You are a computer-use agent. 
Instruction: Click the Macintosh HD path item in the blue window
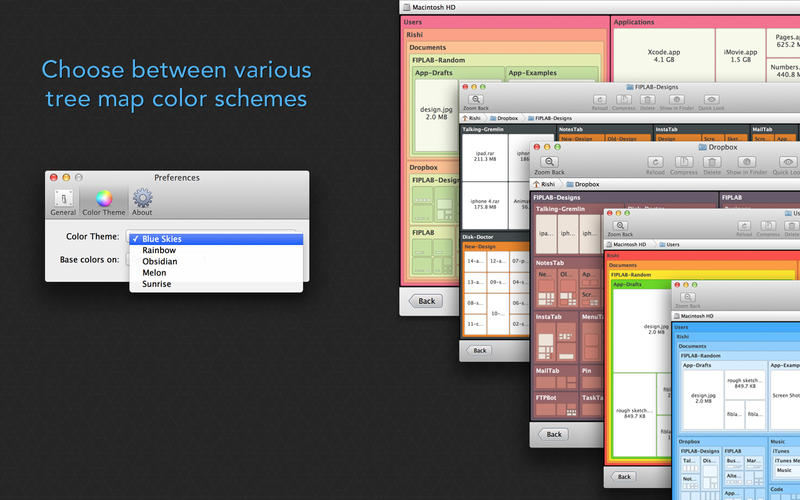[694, 316]
